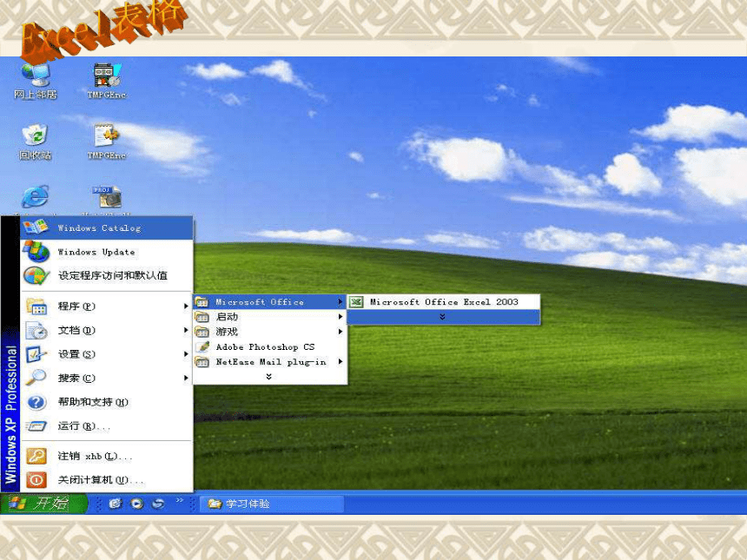The width and height of the screenshot is (747, 560).
Task: Click the Windows Catalog icon
Action: pos(36,227)
